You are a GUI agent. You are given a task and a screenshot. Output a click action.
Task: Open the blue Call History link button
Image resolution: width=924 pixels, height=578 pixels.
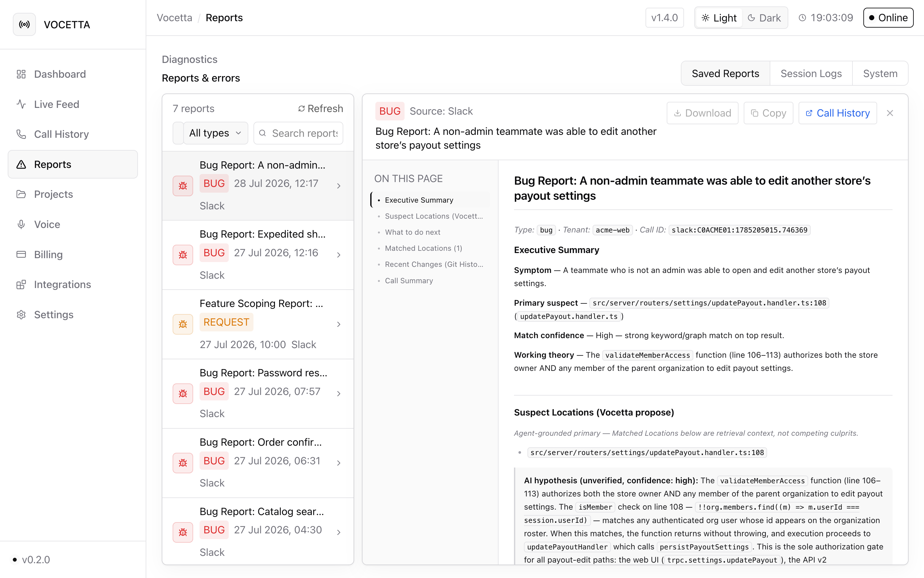click(837, 113)
